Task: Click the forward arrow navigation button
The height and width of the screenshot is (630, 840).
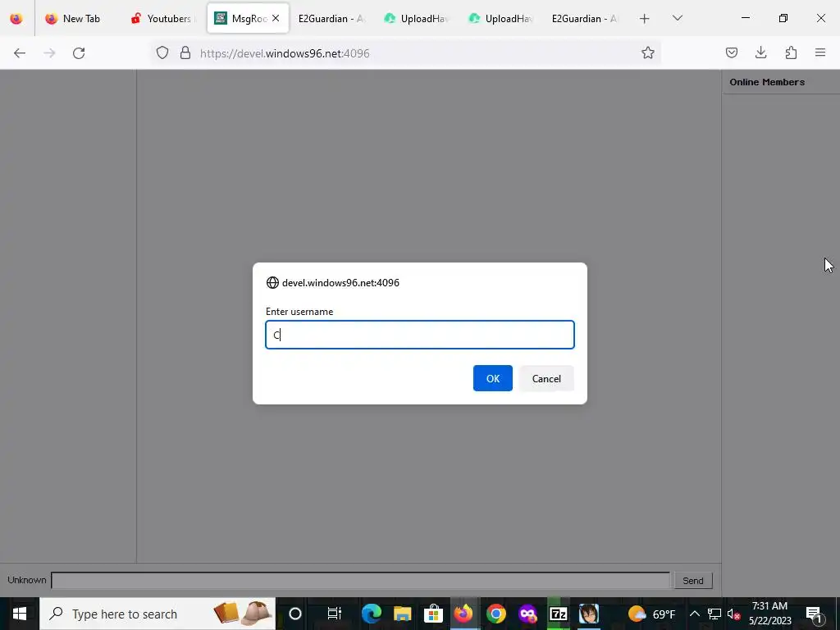Action: point(49,53)
